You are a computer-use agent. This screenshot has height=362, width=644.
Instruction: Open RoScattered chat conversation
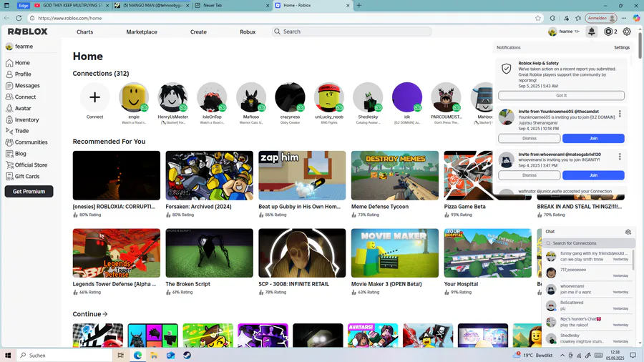(587, 305)
